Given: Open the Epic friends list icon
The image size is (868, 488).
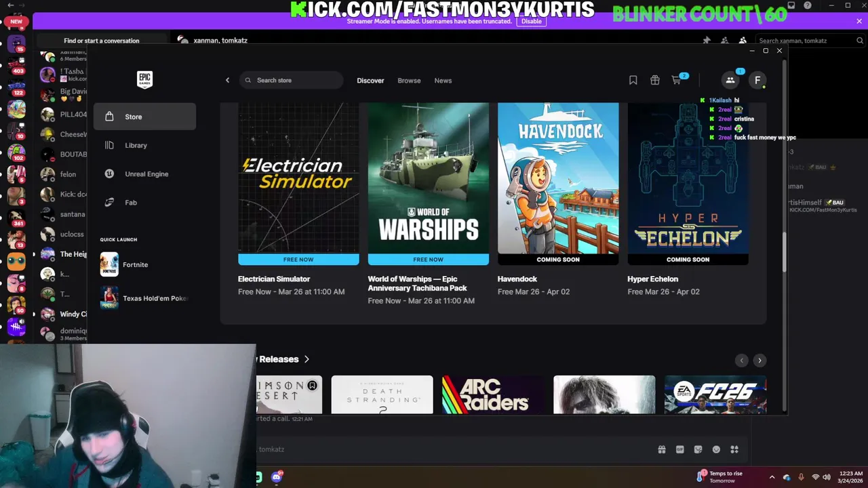Looking at the screenshot, I should tap(730, 80).
